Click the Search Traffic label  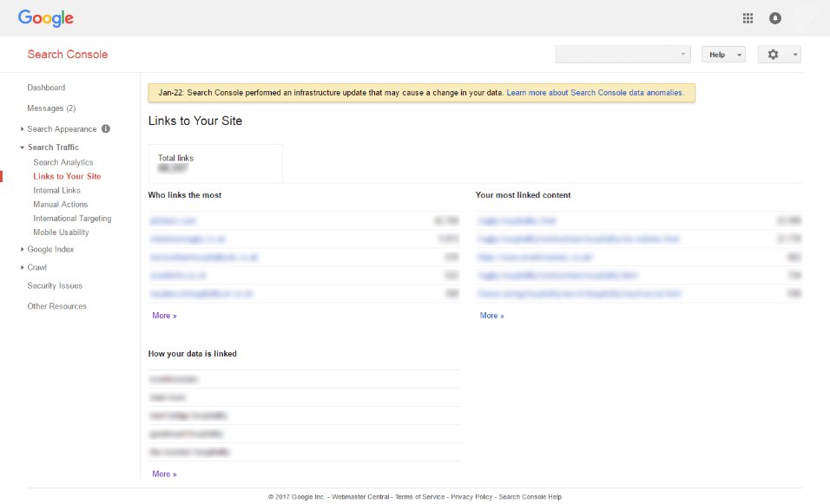click(53, 147)
